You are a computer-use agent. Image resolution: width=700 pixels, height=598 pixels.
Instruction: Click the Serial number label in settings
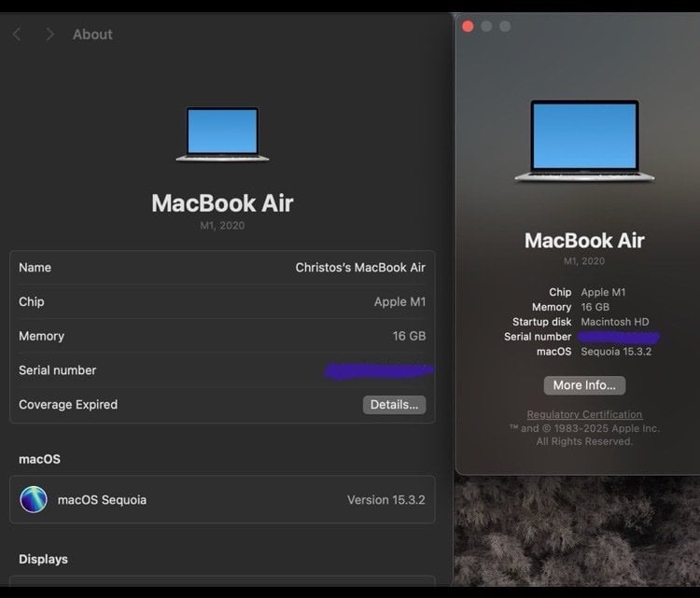(58, 370)
